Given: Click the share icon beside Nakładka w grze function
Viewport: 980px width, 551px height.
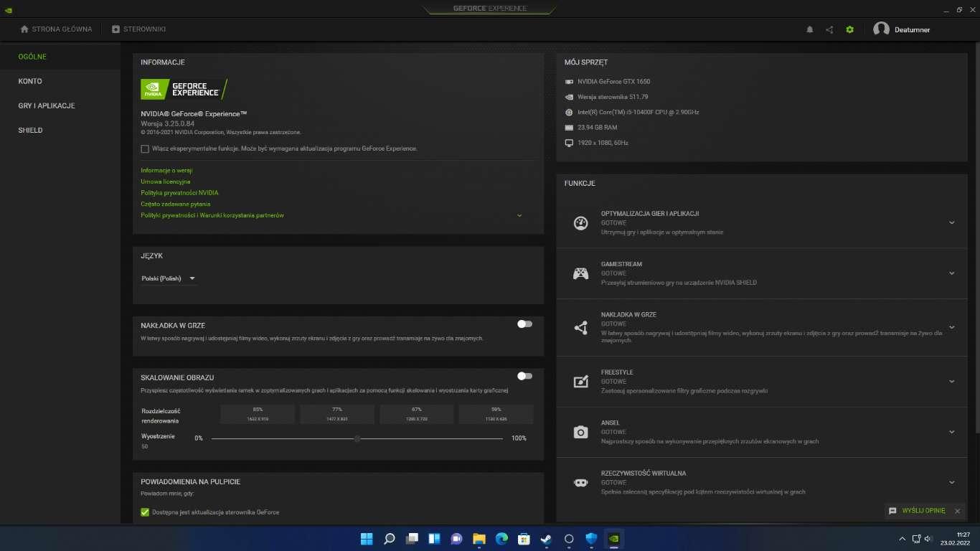Looking at the screenshot, I should pyautogui.click(x=580, y=328).
